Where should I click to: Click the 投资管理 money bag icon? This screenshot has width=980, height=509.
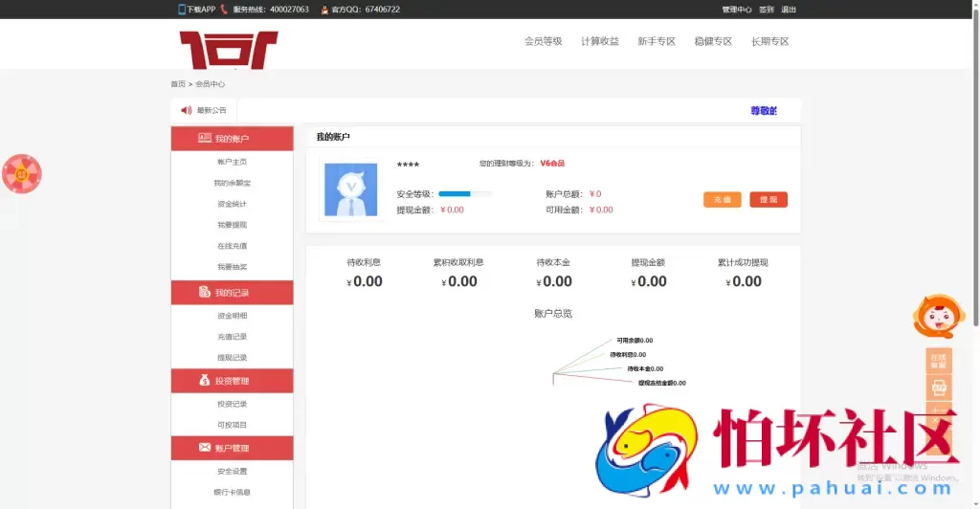point(205,380)
